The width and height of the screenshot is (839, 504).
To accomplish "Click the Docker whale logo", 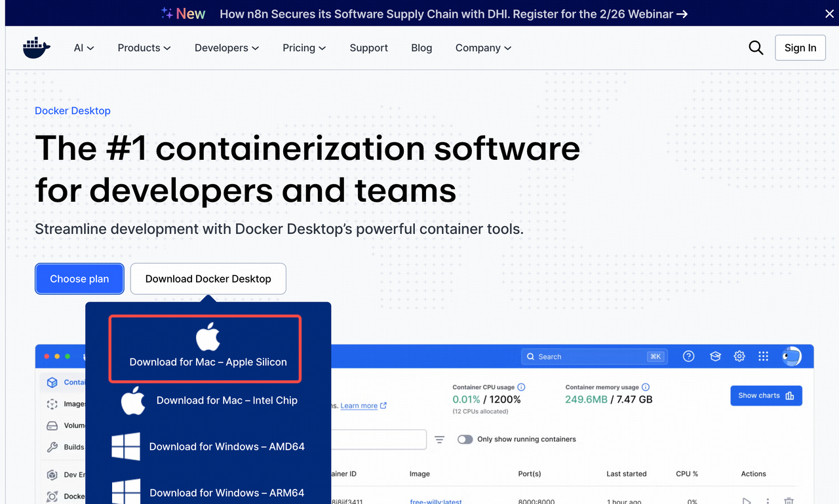I will point(37,48).
